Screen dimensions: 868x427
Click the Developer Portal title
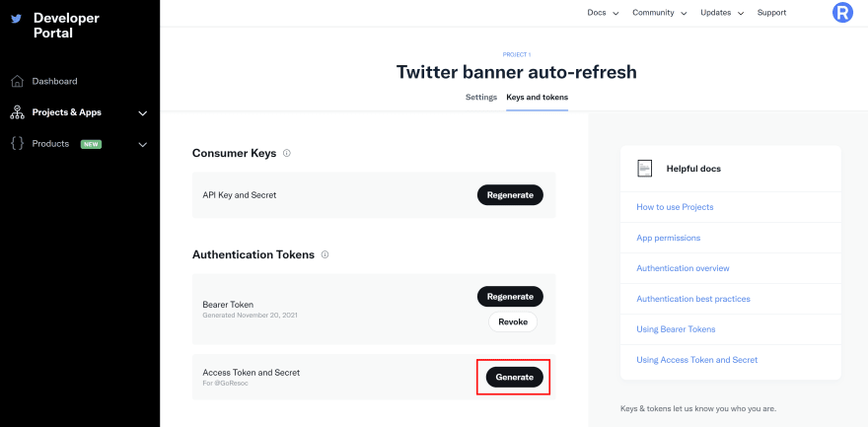pos(66,26)
